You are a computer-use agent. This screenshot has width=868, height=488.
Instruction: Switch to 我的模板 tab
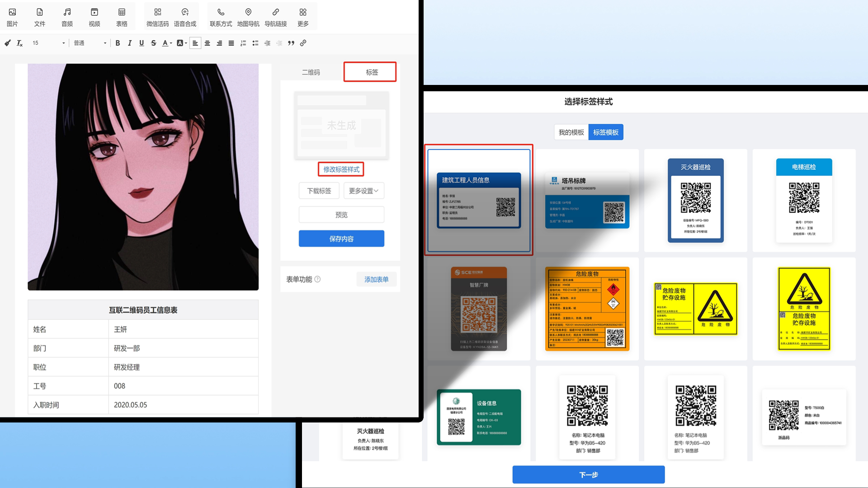[x=571, y=132]
